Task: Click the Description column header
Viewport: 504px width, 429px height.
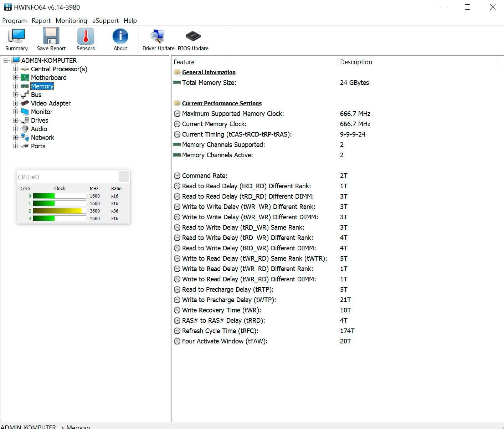Action: point(417,62)
